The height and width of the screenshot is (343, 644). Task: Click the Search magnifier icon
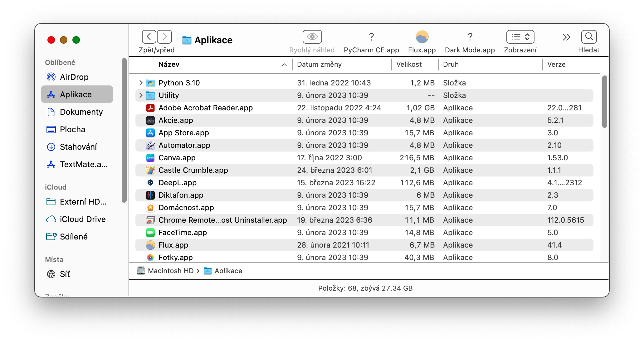tap(589, 37)
